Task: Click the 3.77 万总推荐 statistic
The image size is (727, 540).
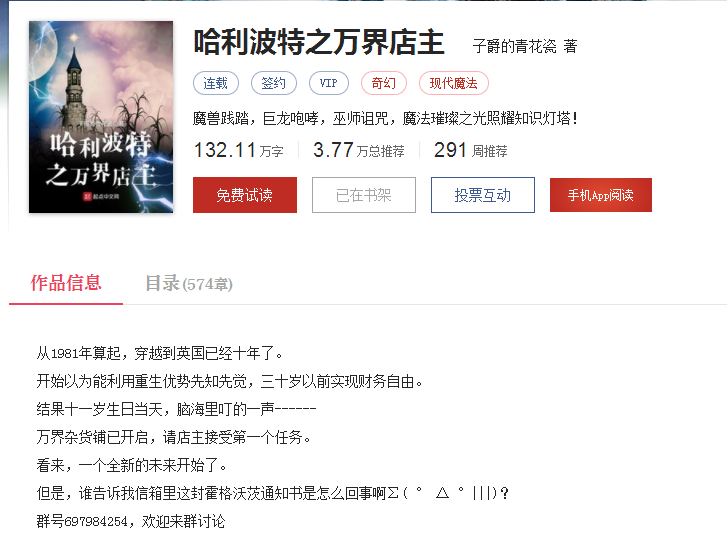Action: [359, 150]
